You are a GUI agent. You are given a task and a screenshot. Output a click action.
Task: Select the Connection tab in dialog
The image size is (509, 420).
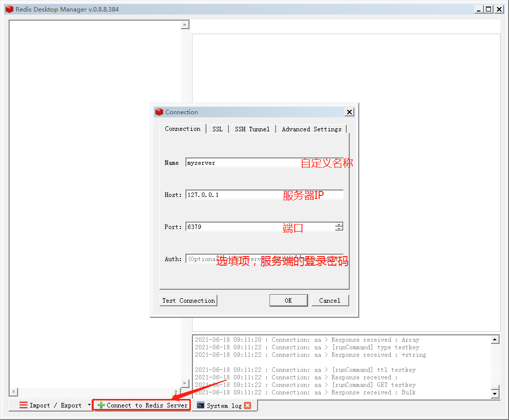[x=183, y=129]
